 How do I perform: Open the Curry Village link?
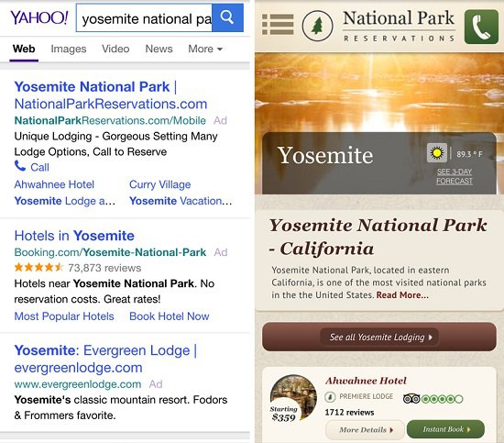coord(159,184)
